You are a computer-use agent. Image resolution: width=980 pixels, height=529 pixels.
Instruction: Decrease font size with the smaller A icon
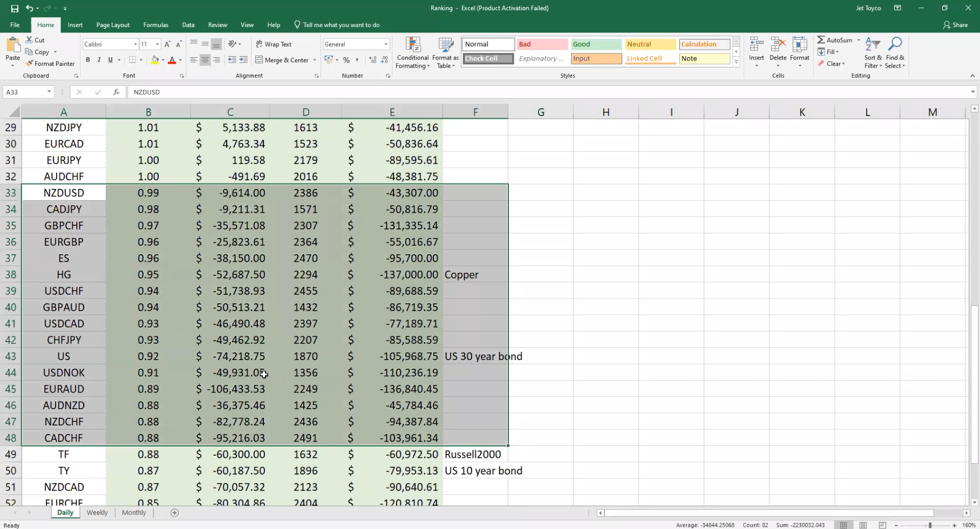[x=178, y=44]
